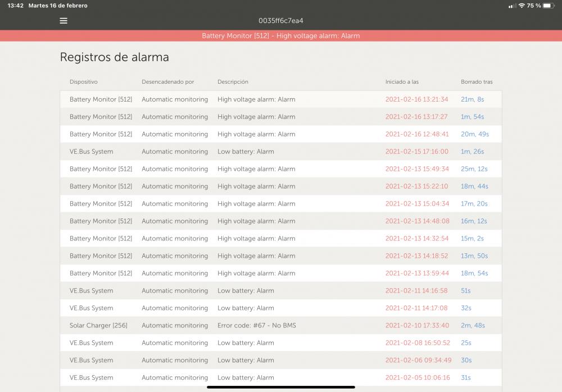Click the cleared-after value 21m, 8s

(473, 99)
